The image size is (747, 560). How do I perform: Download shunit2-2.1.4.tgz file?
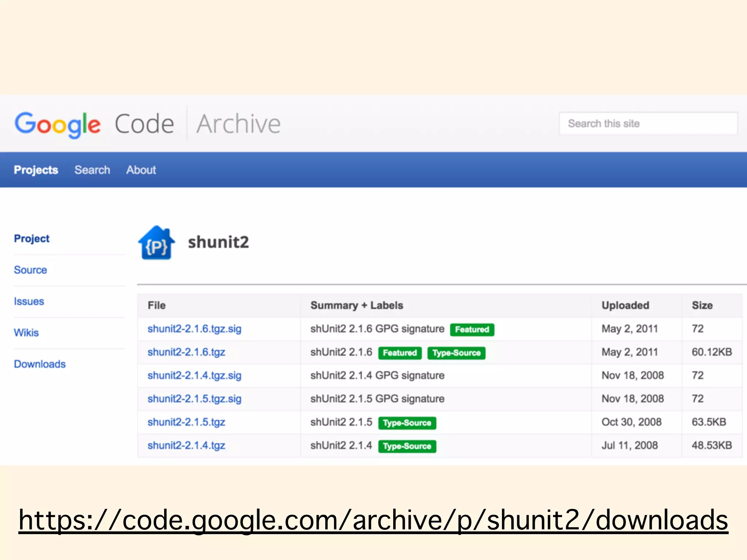point(186,446)
